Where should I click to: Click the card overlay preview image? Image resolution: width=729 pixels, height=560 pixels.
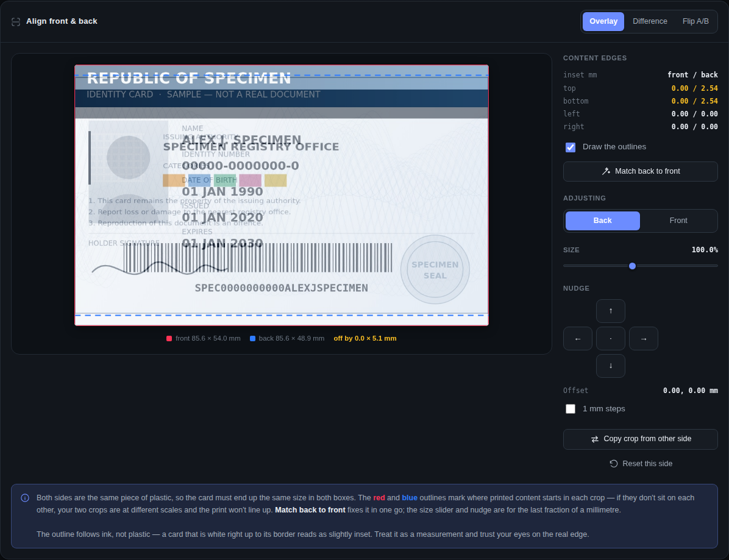tap(281, 195)
